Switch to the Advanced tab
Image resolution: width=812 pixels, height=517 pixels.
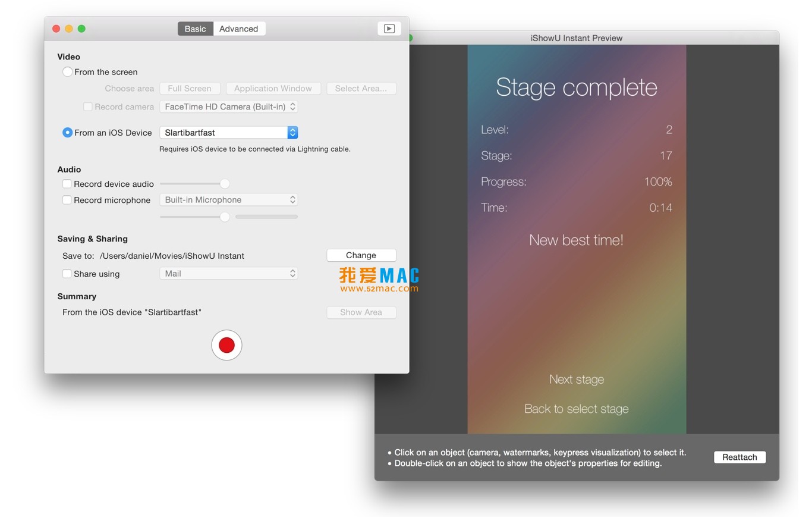239,29
